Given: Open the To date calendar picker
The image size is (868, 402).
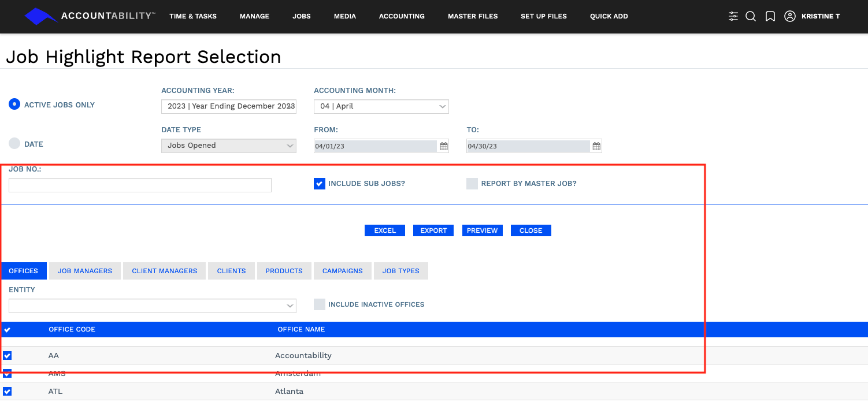Looking at the screenshot, I should (596, 146).
